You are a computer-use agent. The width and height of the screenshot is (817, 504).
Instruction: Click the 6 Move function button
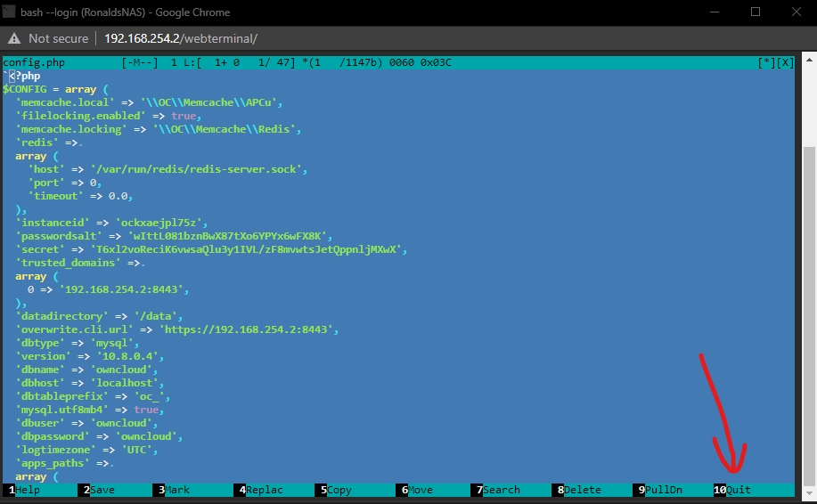[417, 490]
